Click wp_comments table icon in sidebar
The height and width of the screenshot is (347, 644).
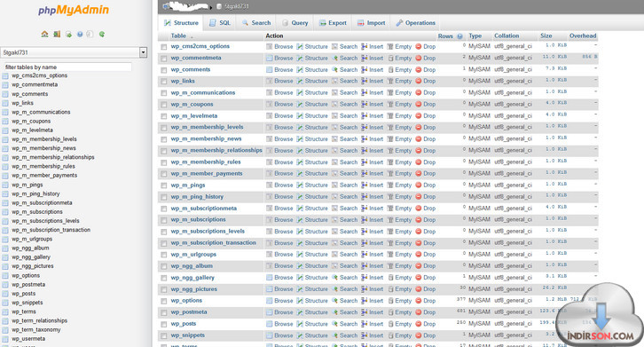(x=5, y=94)
